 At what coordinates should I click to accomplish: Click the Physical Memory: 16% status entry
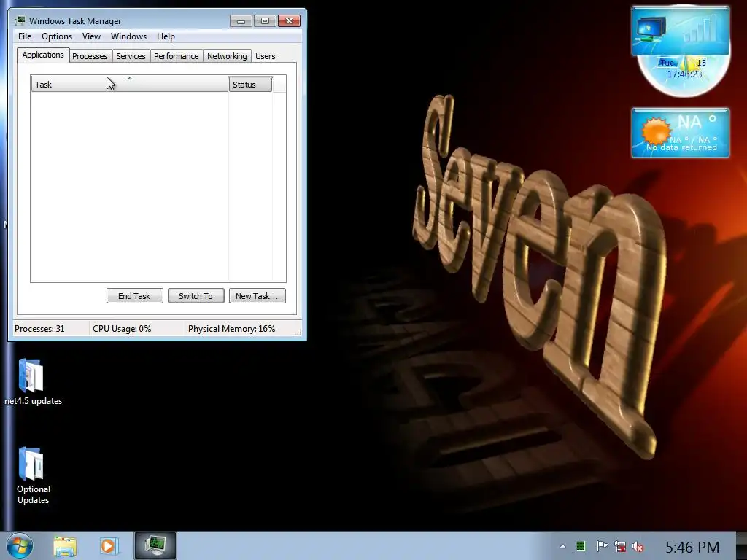click(231, 329)
